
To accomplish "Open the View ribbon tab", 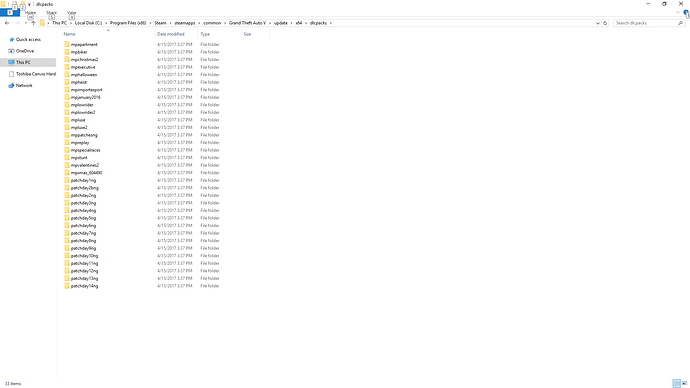I will [72, 13].
